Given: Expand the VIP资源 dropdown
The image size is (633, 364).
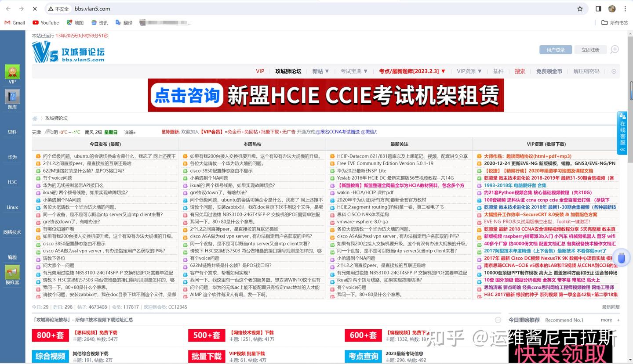Looking at the screenshot, I should coord(469,71).
